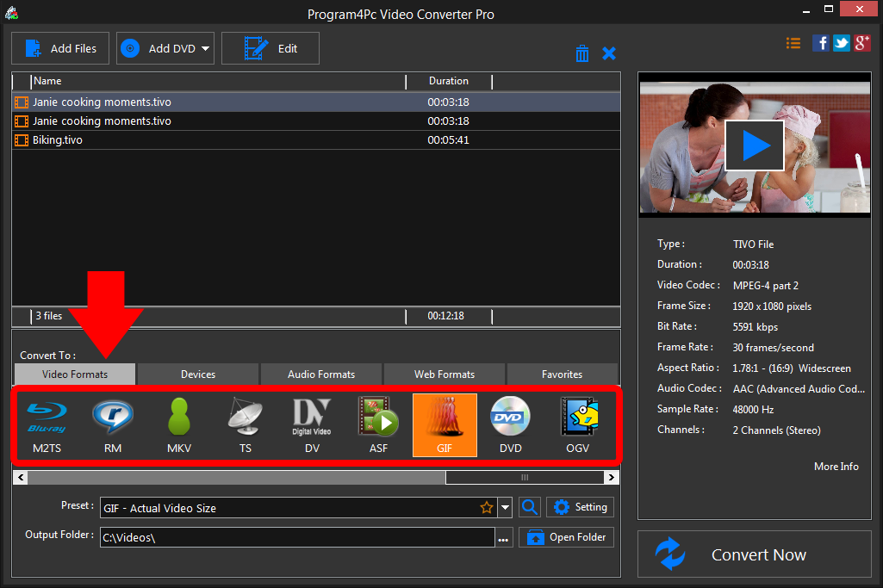Click the application logo in title bar
This screenshot has height=588, width=883.
point(12,13)
